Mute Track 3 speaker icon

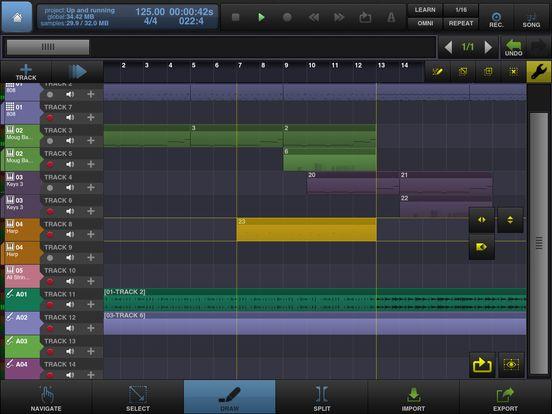click(70, 141)
